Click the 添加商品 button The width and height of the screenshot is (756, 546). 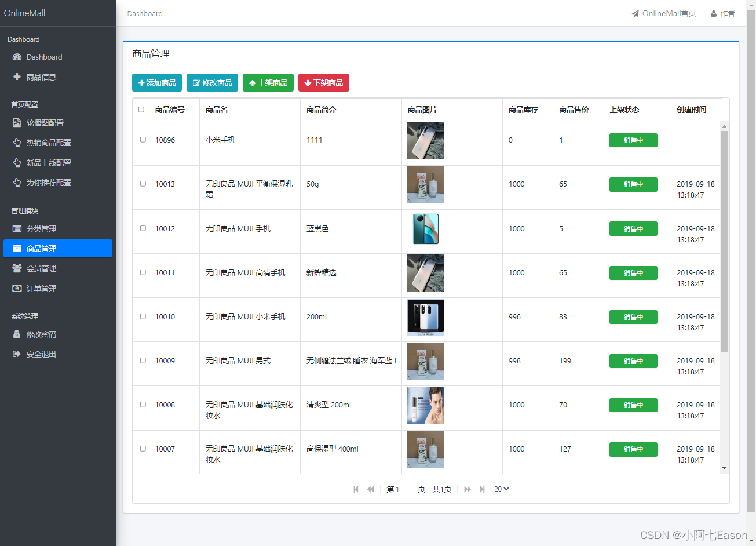(x=156, y=82)
